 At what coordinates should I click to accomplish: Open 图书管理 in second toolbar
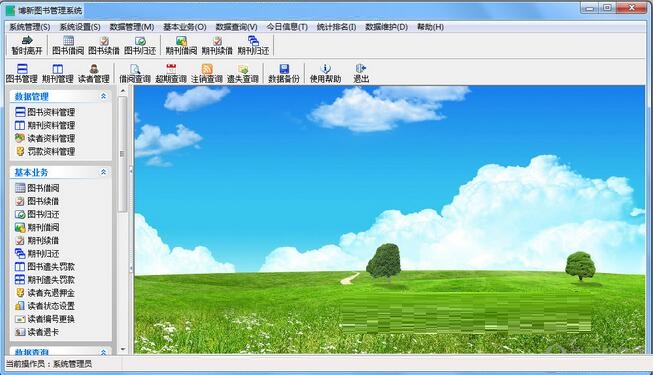[22, 73]
